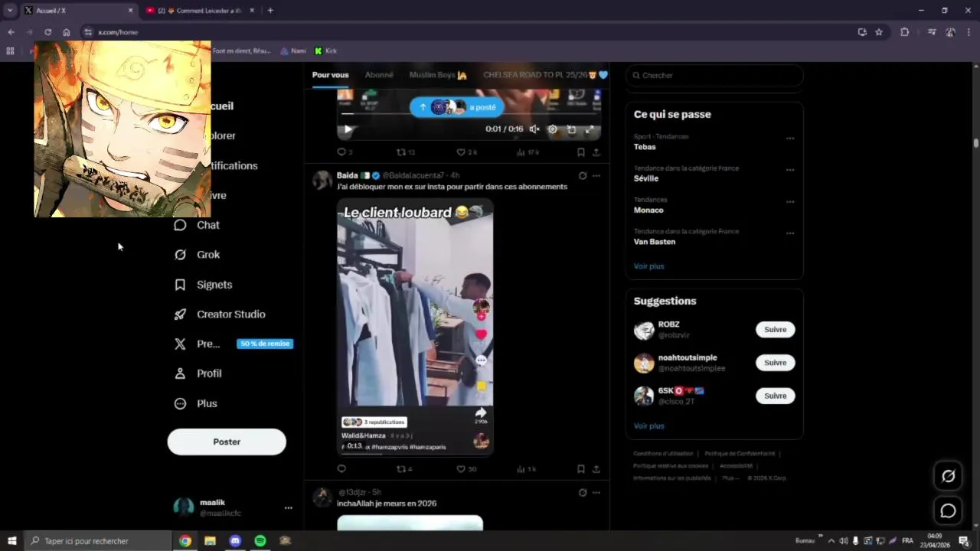Share the top video post
This screenshot has width=980, height=551.
(x=596, y=152)
